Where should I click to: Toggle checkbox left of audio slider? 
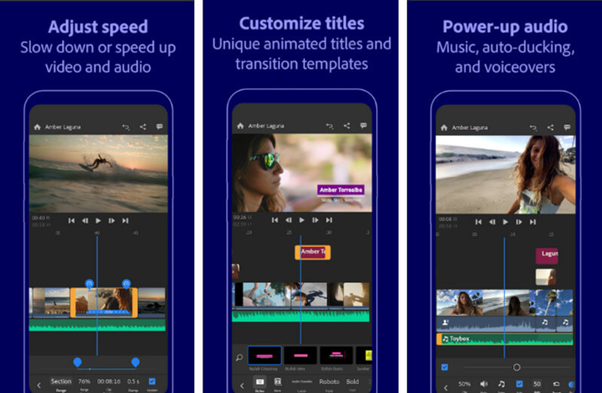(x=445, y=367)
